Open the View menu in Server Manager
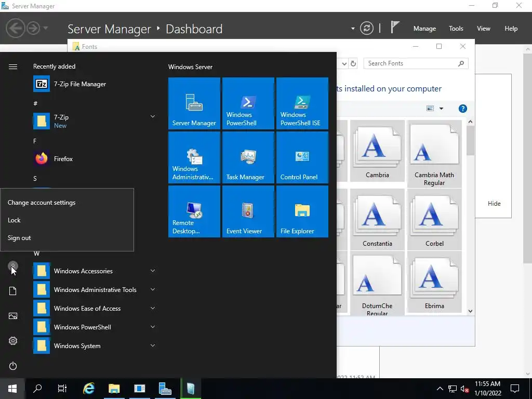 [483, 29]
